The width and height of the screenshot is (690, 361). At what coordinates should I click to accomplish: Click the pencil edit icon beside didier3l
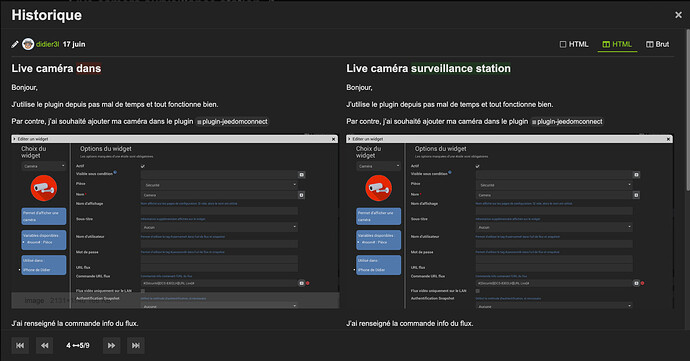(x=15, y=44)
